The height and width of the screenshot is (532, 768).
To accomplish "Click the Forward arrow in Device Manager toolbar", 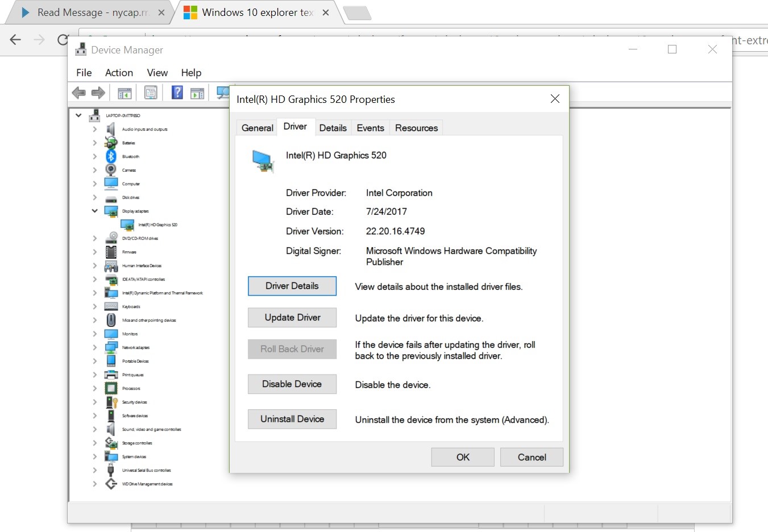I will pos(98,93).
